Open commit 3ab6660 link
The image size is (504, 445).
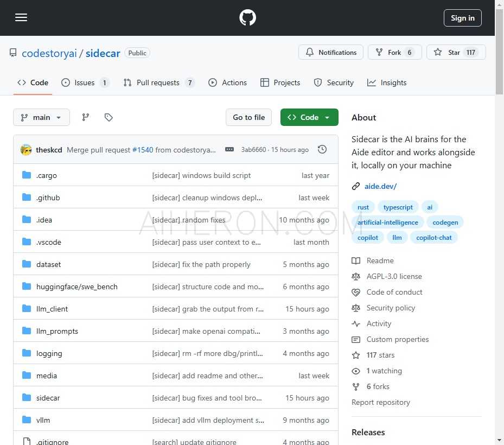(x=253, y=150)
